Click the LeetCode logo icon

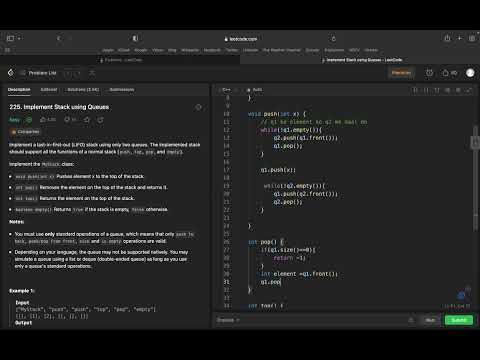click(x=11, y=73)
